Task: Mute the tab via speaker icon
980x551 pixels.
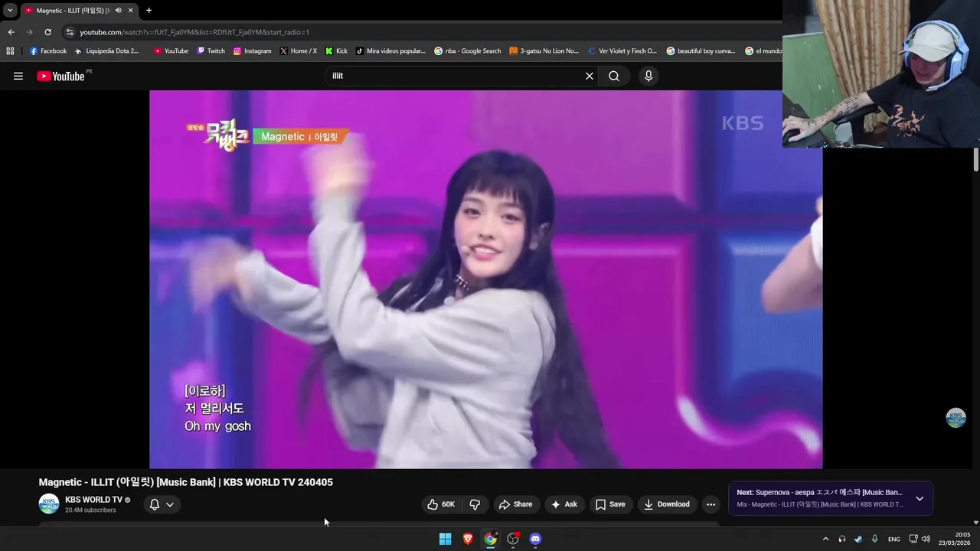Action: click(118, 11)
